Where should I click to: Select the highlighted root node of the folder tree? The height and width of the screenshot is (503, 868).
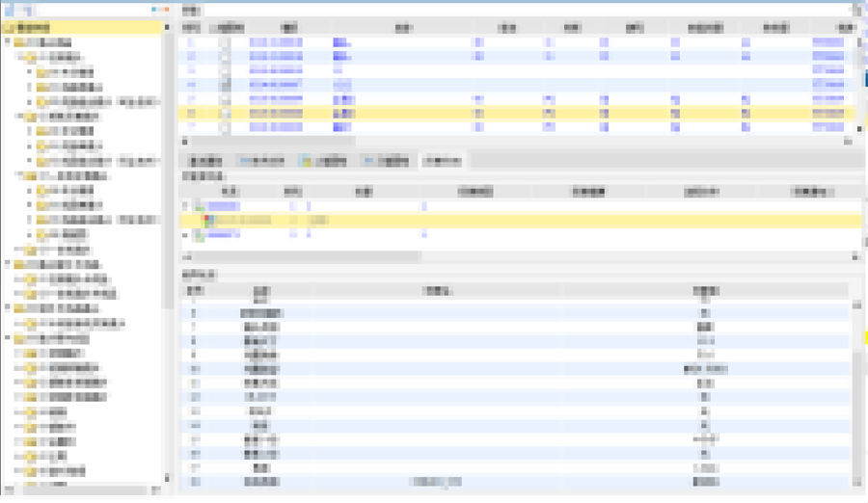(x=82, y=27)
